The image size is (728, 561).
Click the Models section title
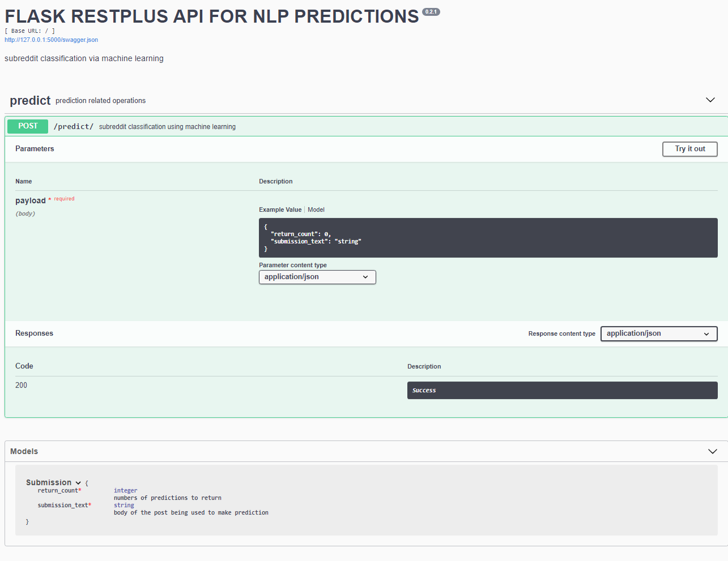point(24,451)
